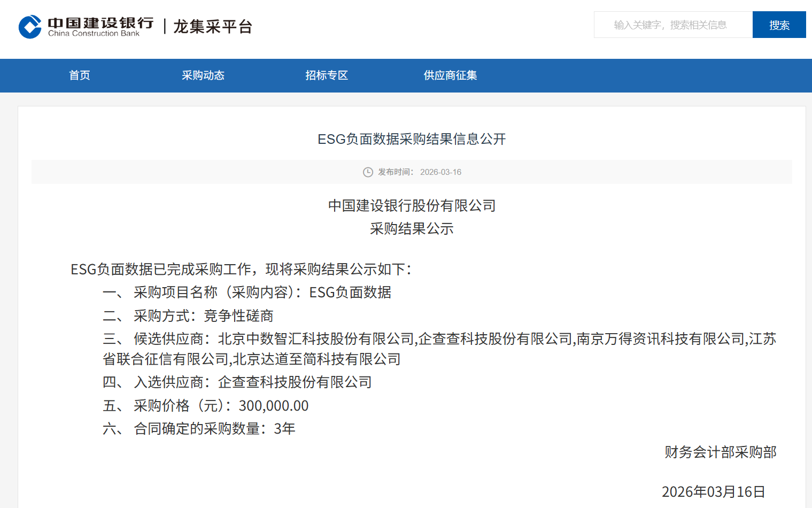812x508 pixels.
Task: Open the 供应商征集 navigation item
Action: (450, 75)
